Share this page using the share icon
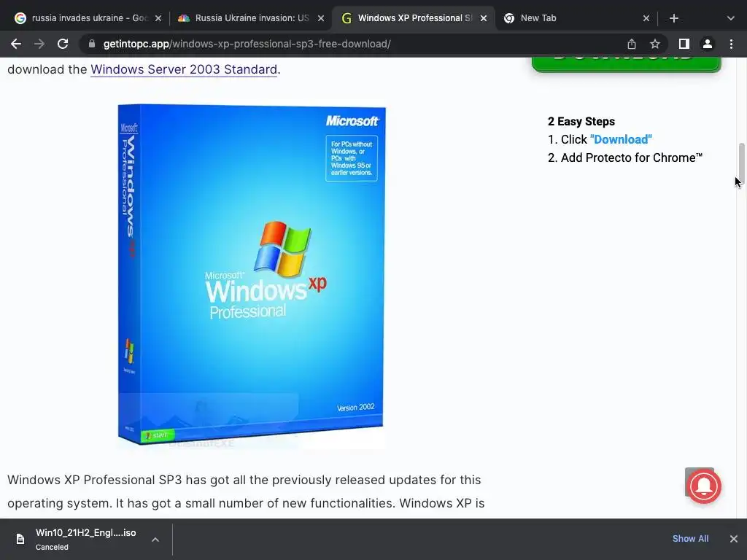 pos(632,44)
